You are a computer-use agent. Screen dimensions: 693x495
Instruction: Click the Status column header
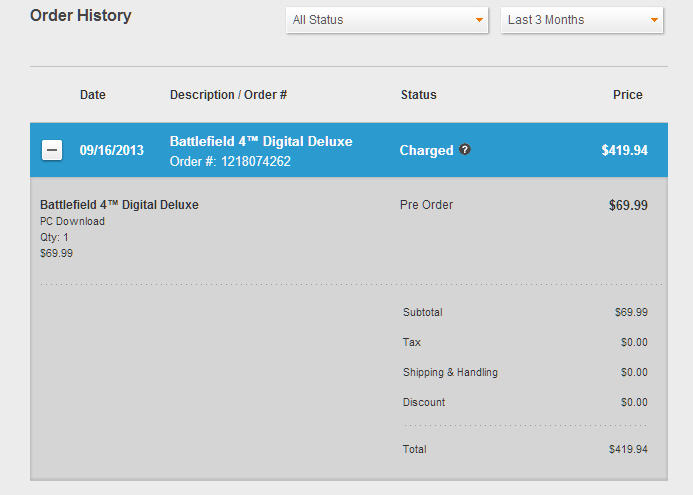[418, 95]
